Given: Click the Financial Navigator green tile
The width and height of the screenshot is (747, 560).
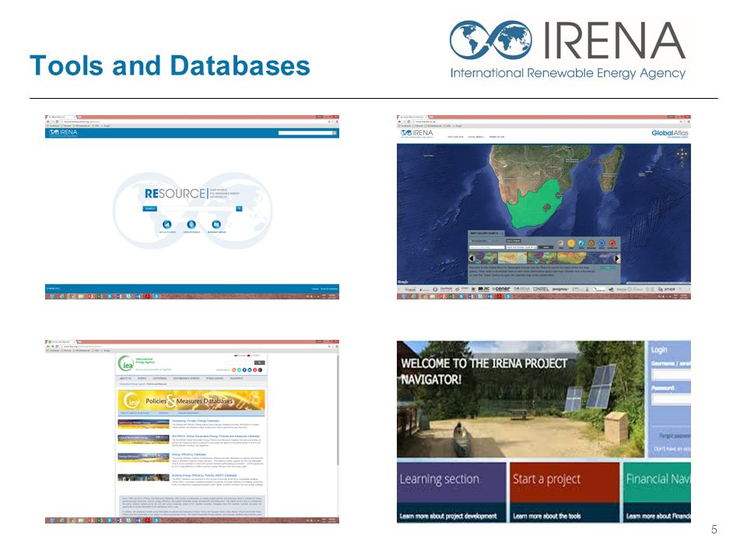Looking at the screenshot, I should coord(657,492).
